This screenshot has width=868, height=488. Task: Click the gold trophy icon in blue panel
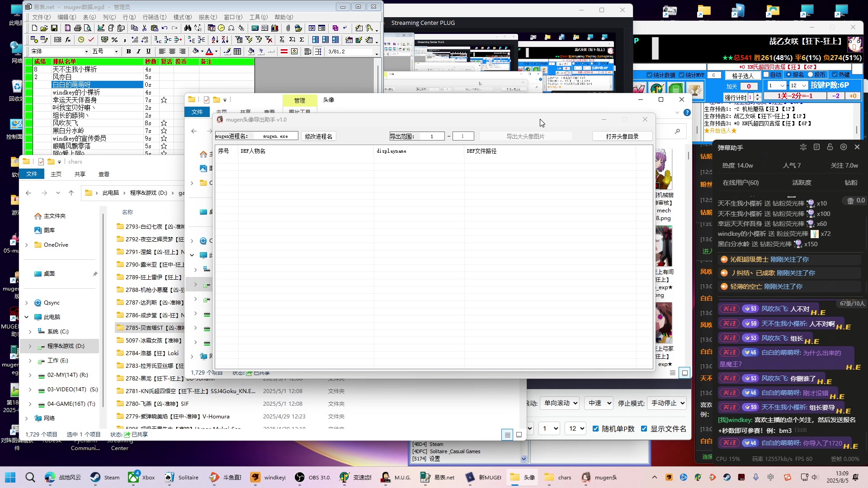tap(695, 90)
